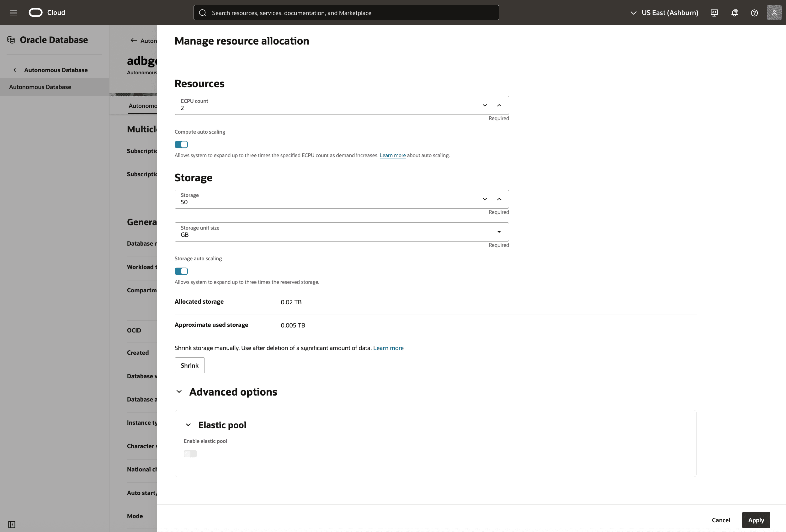Screen dimensions: 786x532
Task: Open Learn more about auto scaling
Action: tap(392, 155)
